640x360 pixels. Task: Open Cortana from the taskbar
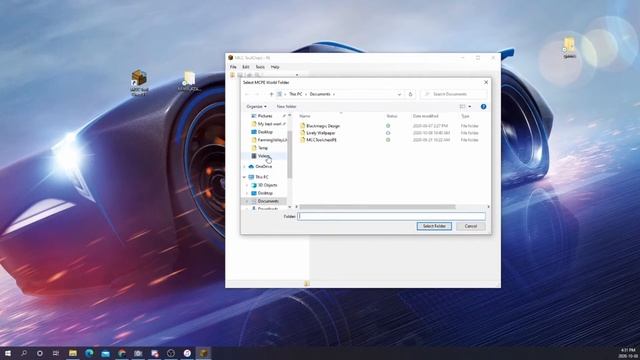pos(40,353)
